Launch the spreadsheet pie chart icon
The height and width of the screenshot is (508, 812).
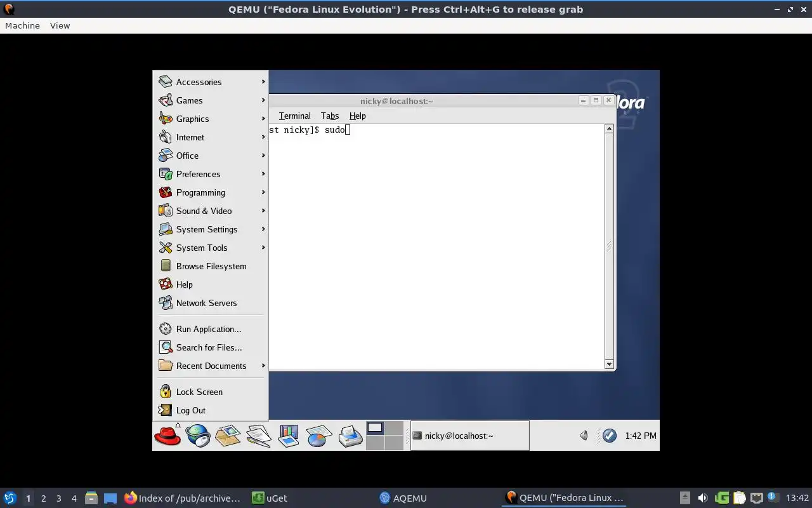pyautogui.click(x=319, y=436)
